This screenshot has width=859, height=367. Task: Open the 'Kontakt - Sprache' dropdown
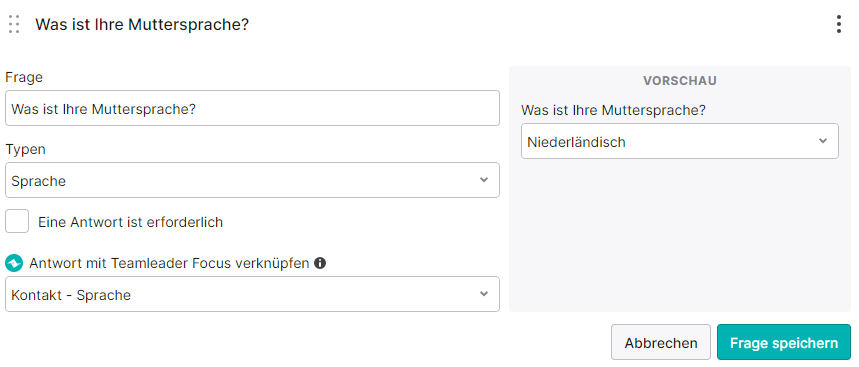point(253,294)
